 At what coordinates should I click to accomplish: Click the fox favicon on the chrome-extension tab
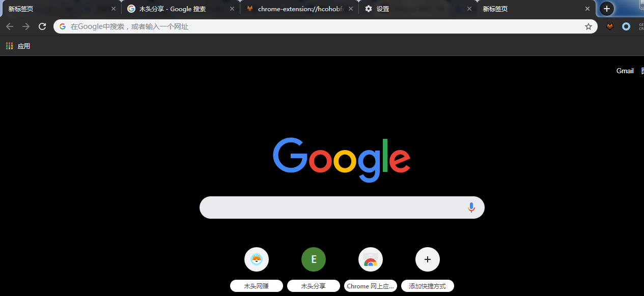point(250,9)
